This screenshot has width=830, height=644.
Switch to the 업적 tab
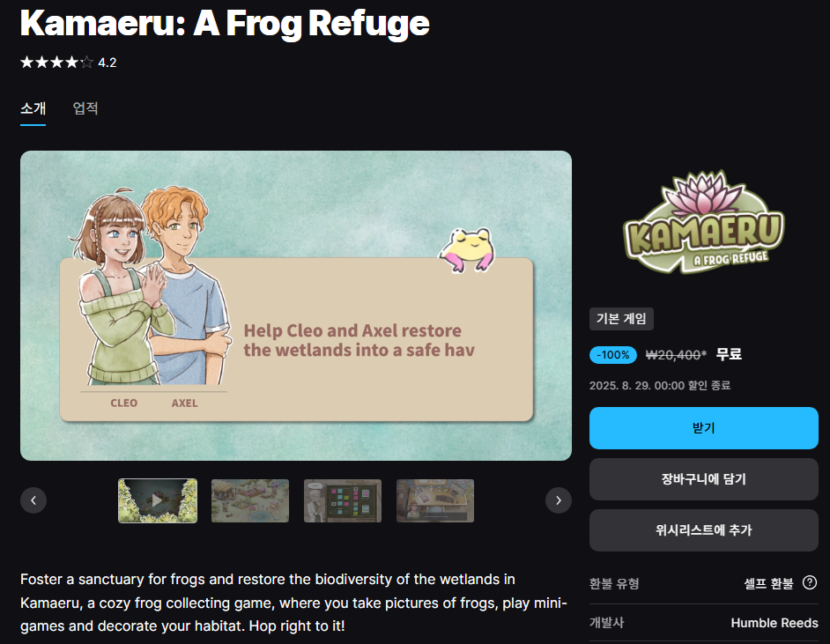click(85, 108)
